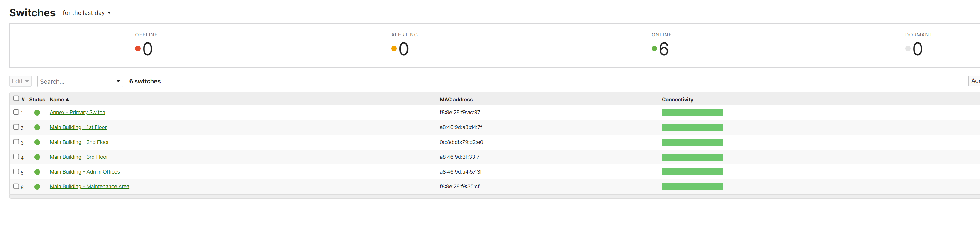980x234 pixels.
Task: Click the Connectivity column header
Action: pyautogui.click(x=677, y=100)
